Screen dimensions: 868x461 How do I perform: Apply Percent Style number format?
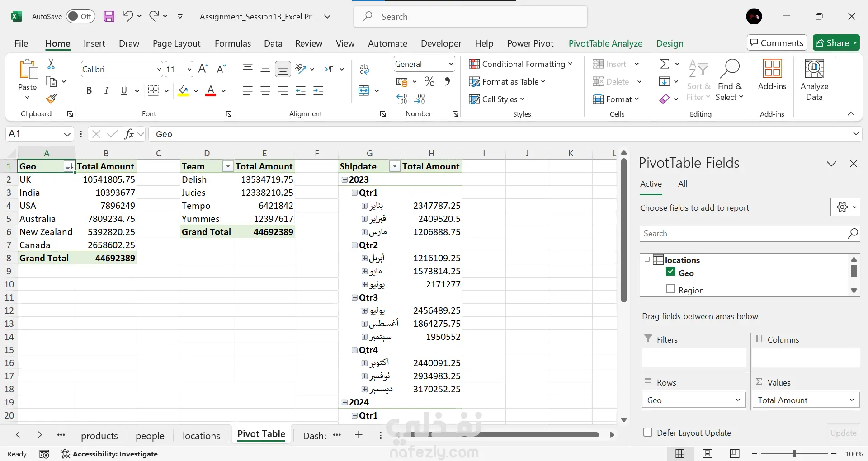(x=429, y=82)
